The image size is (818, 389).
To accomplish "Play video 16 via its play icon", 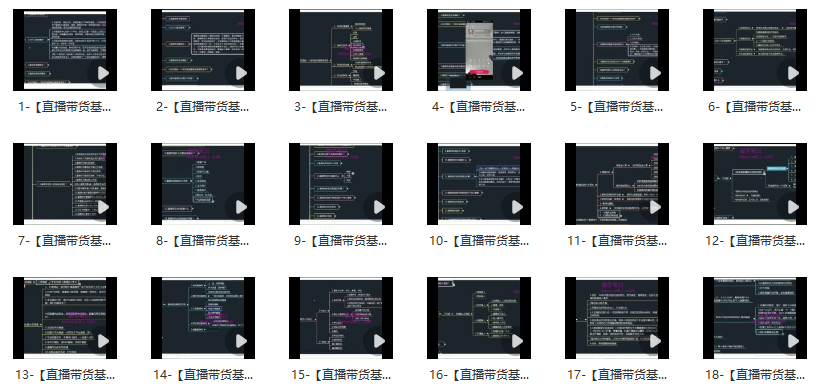I will 516,341.
